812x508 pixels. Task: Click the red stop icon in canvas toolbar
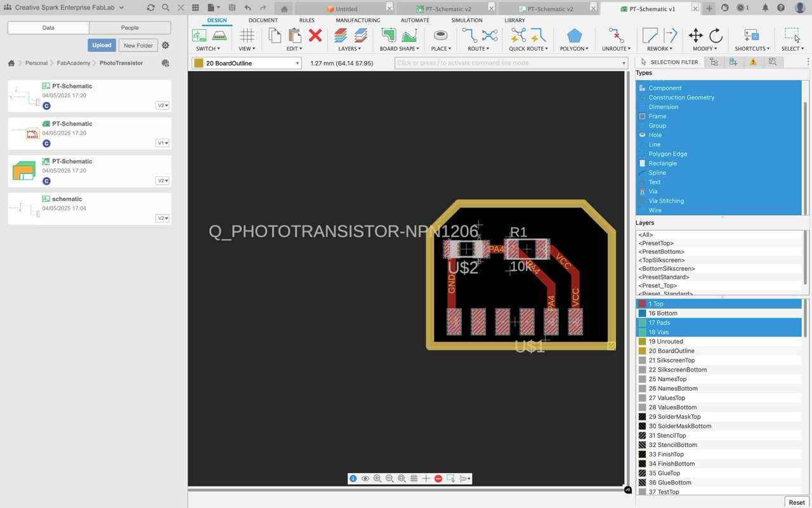coord(438,479)
